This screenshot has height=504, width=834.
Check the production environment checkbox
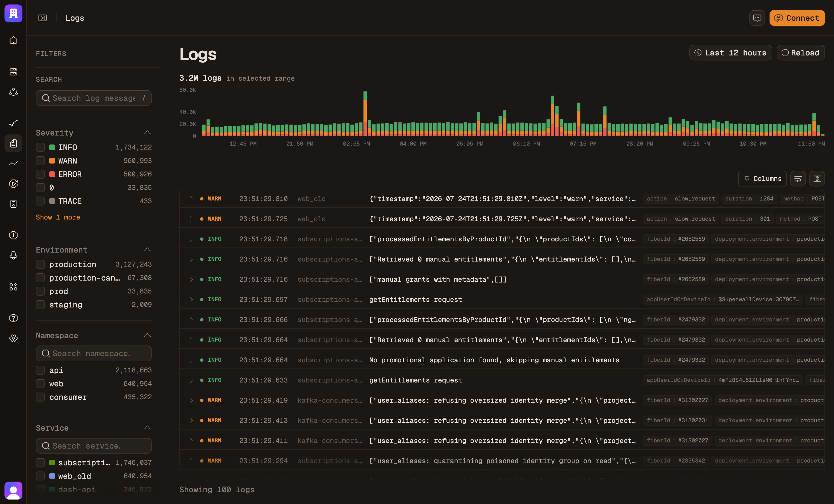(40, 264)
